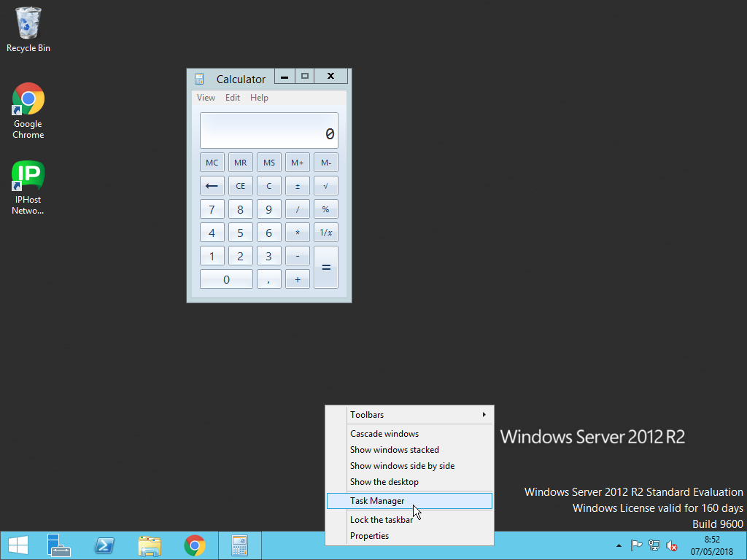Select the Calculator taskbar button
747x560 pixels.
[239, 545]
